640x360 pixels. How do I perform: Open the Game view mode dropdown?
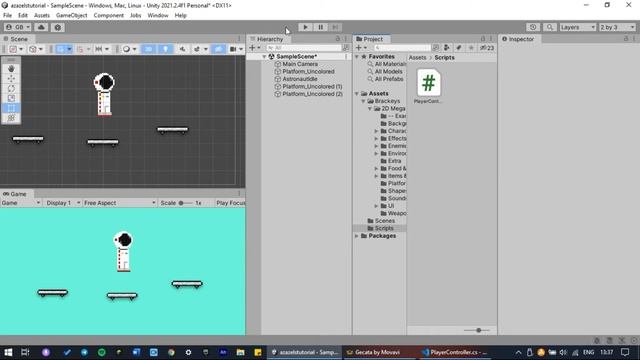click(x=21, y=203)
